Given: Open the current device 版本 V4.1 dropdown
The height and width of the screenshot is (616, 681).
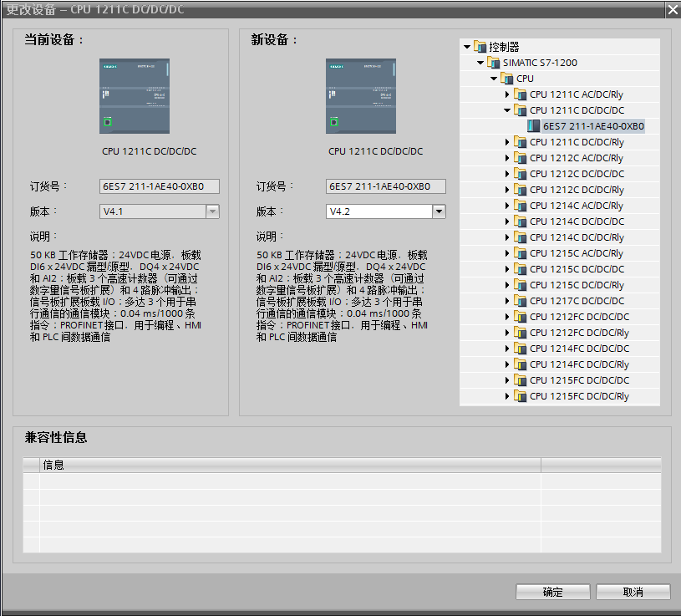Looking at the screenshot, I should [x=212, y=211].
